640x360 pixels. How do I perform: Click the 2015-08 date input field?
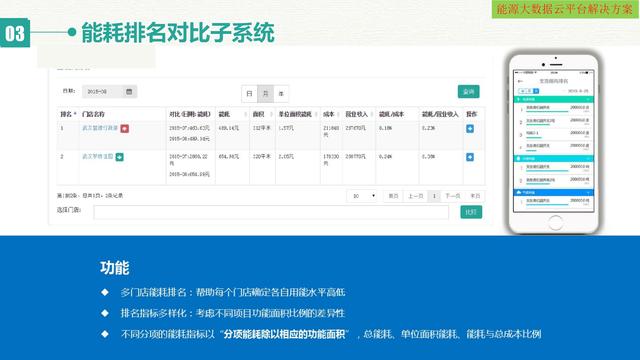coord(109,91)
